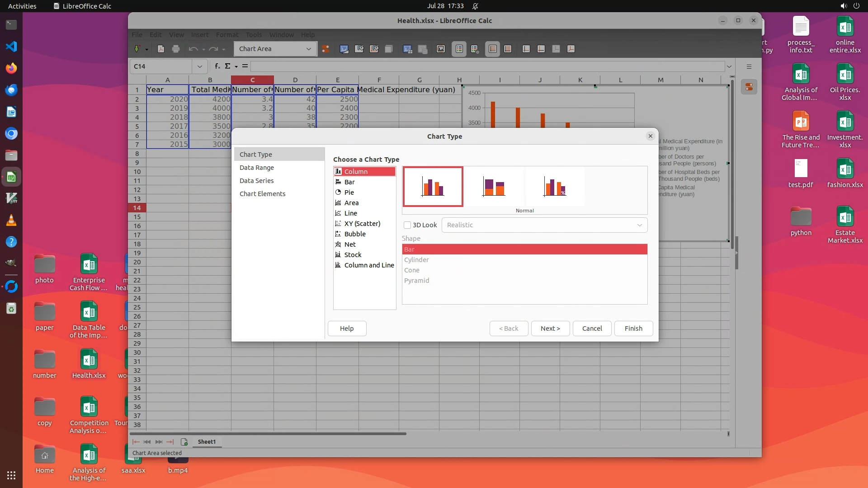Select the Percent Stacked column subtype
868x488 pixels.
tap(555, 187)
